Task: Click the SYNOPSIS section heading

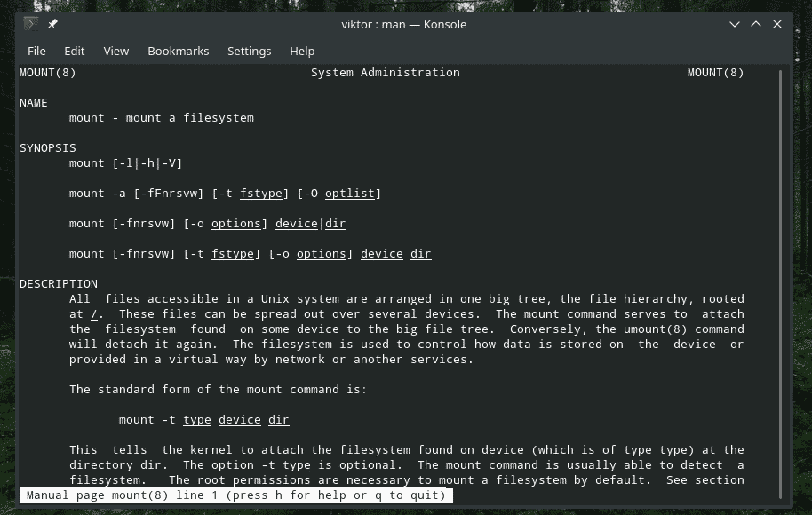Action: pyautogui.click(x=47, y=147)
